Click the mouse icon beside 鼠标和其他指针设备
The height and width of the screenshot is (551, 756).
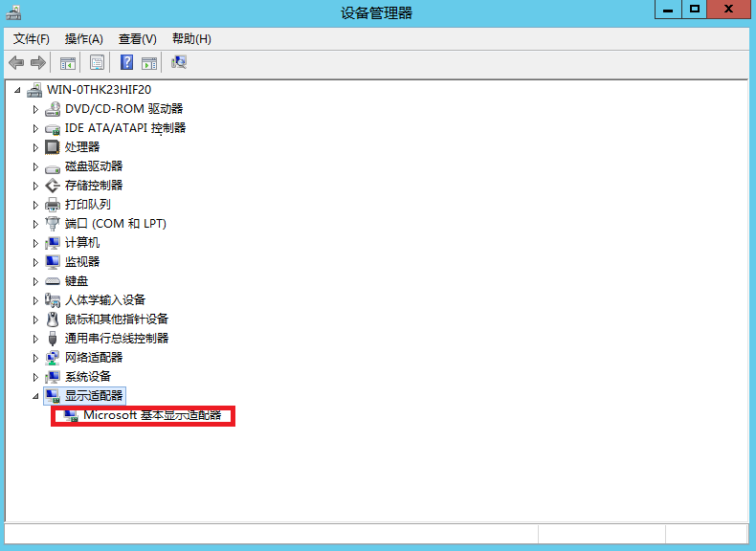click(x=53, y=320)
